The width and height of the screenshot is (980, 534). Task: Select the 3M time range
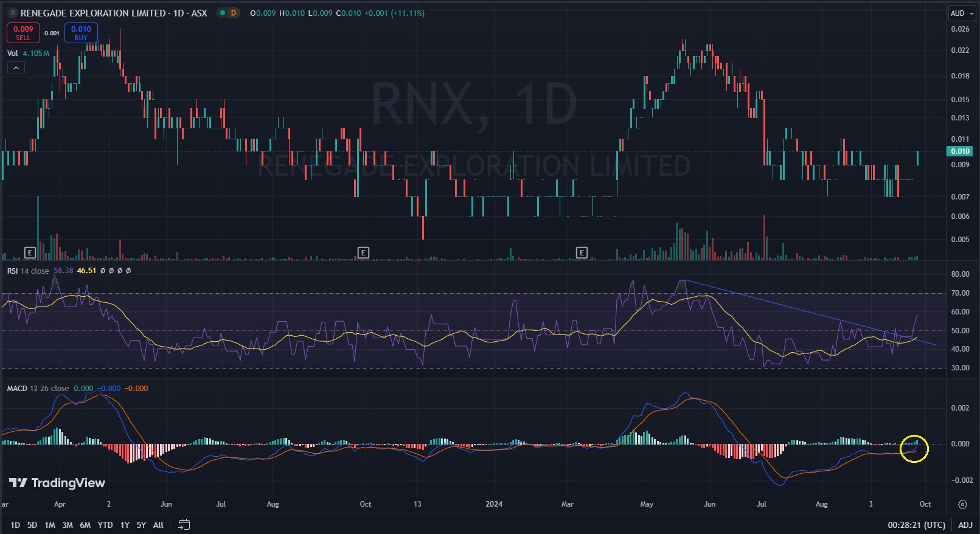pyautogui.click(x=68, y=525)
